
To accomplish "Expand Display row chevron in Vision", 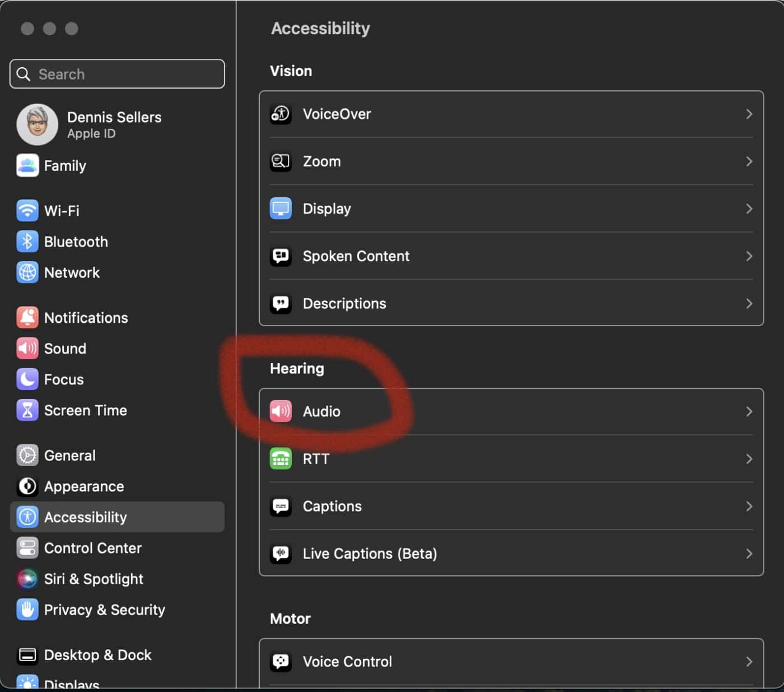I will click(x=749, y=208).
